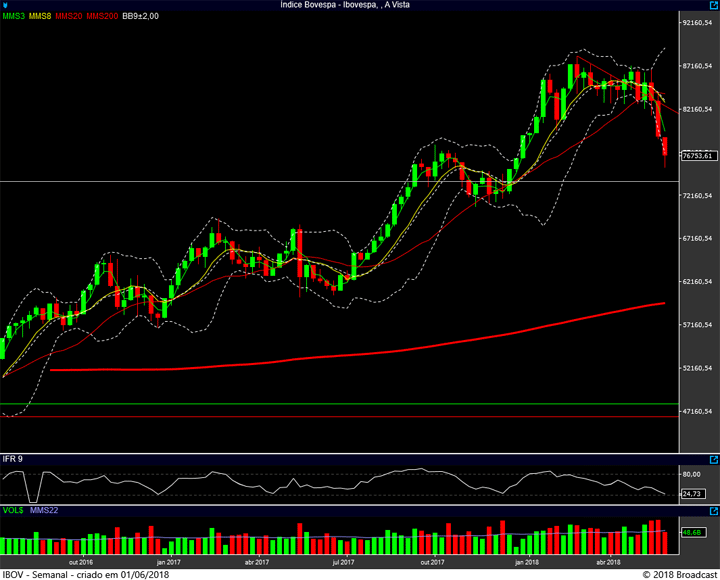Image resolution: width=720 pixels, height=580 pixels.
Task: Click the volume value tag 48,68
Action: click(x=690, y=533)
